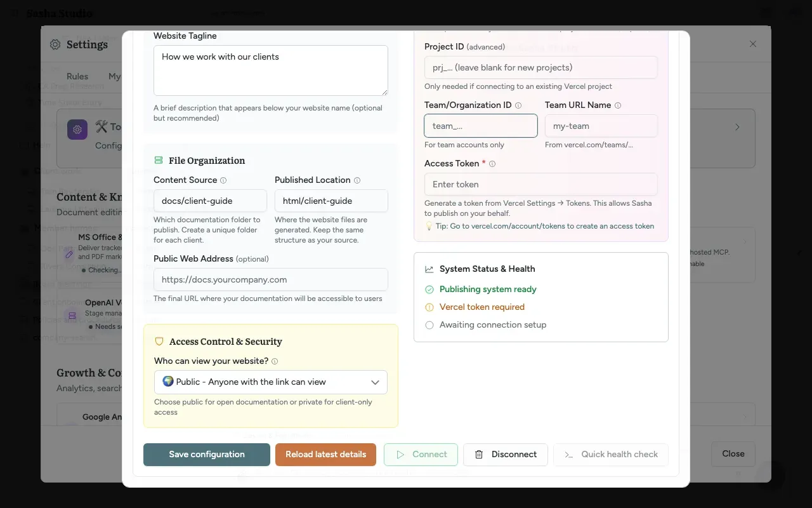Click the File Organization section icon
The image size is (812, 508).
pos(159,161)
